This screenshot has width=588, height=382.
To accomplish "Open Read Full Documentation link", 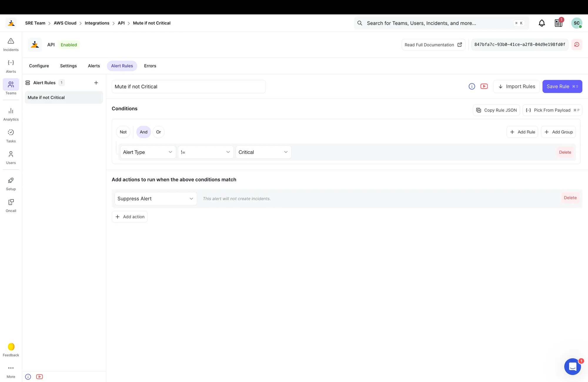I will 433,45.
